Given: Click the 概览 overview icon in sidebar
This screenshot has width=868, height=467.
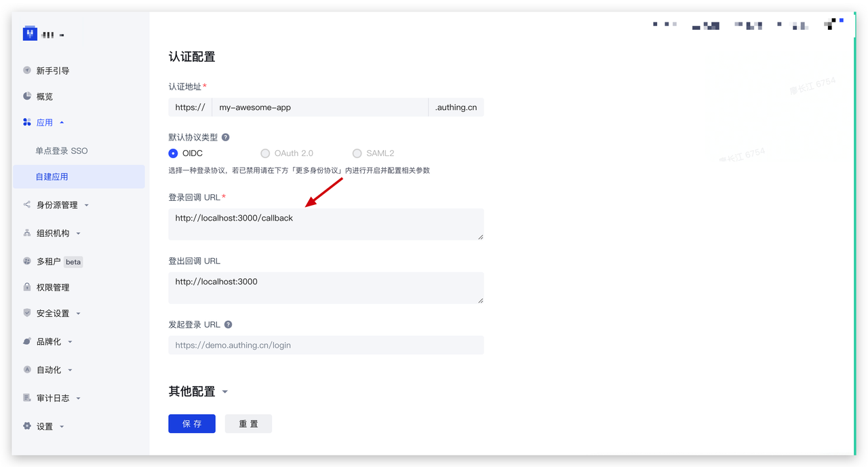Looking at the screenshot, I should pyautogui.click(x=26, y=96).
